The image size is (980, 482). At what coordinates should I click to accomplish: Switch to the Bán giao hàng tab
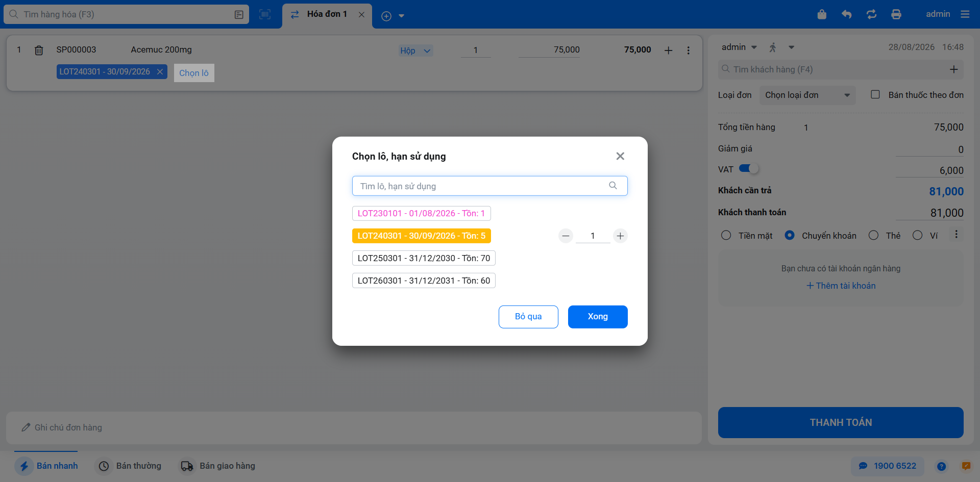click(217, 466)
